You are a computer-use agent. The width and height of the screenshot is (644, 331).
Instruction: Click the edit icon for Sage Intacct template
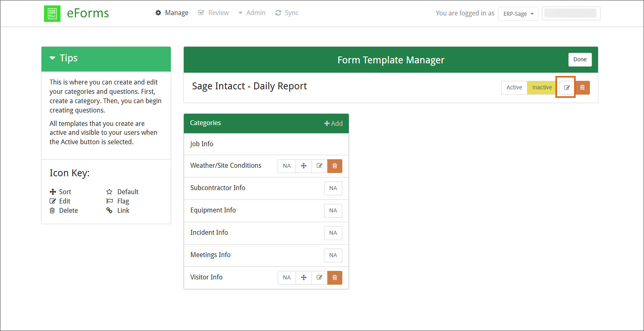(567, 87)
